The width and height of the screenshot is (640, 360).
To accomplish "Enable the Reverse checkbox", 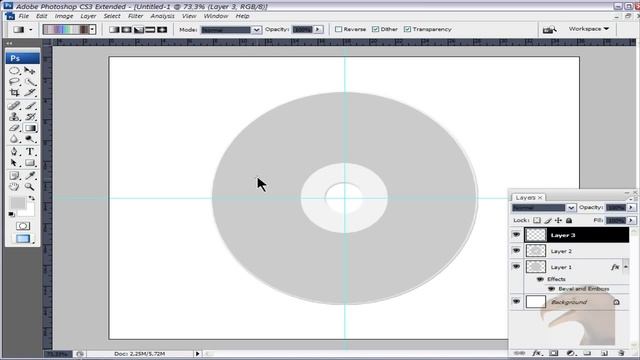I will (338, 29).
